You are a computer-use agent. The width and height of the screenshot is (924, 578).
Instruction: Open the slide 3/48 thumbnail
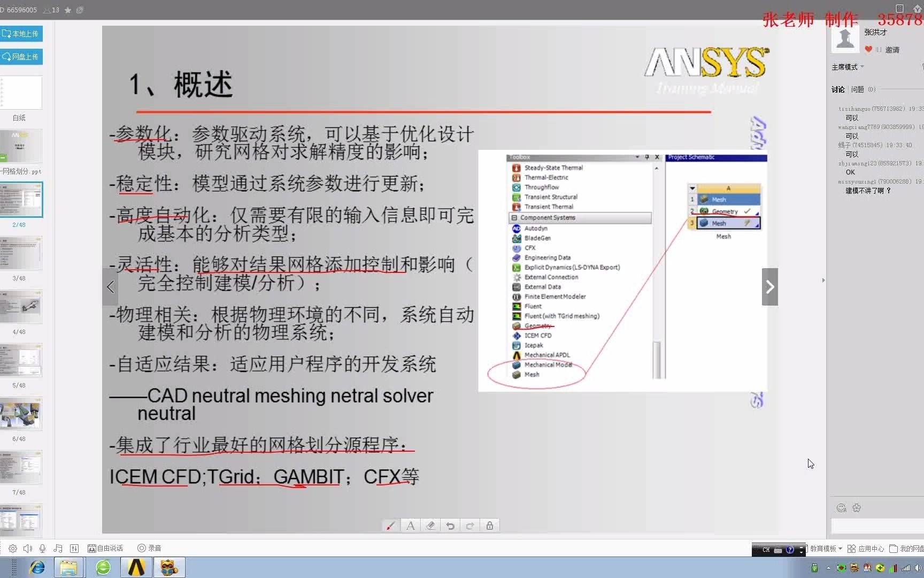click(x=20, y=253)
